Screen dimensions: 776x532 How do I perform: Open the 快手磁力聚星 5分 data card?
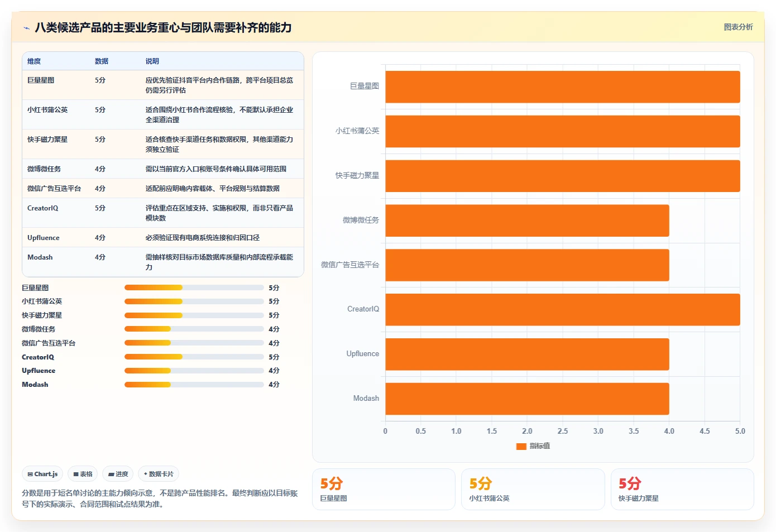tap(682, 489)
